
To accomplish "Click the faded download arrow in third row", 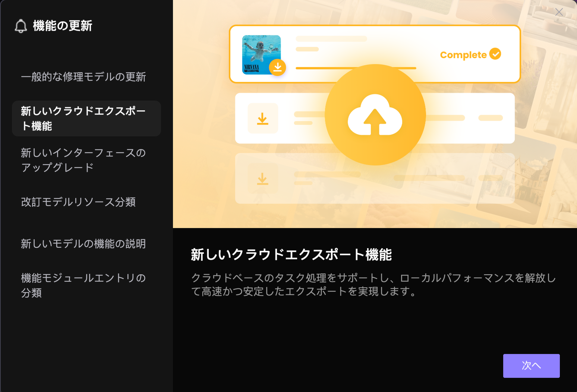I will [263, 178].
